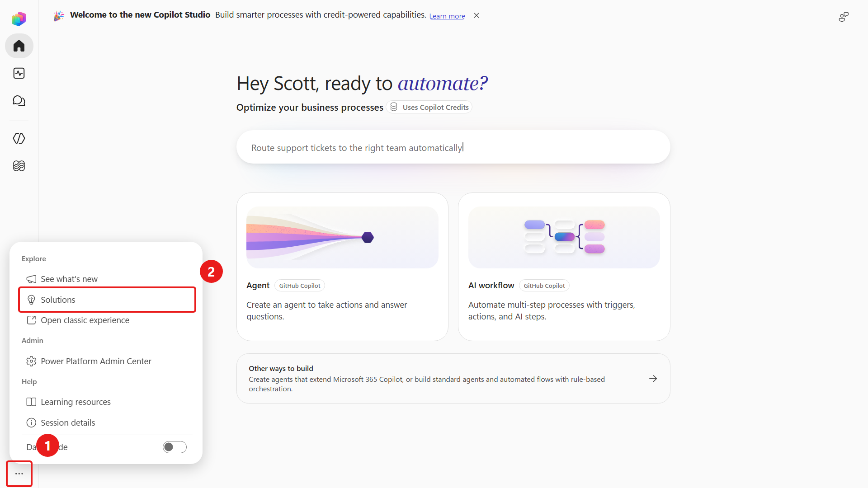Screen dimensions: 868x488
Task: Choose Open classic experience
Action: click(107, 320)
